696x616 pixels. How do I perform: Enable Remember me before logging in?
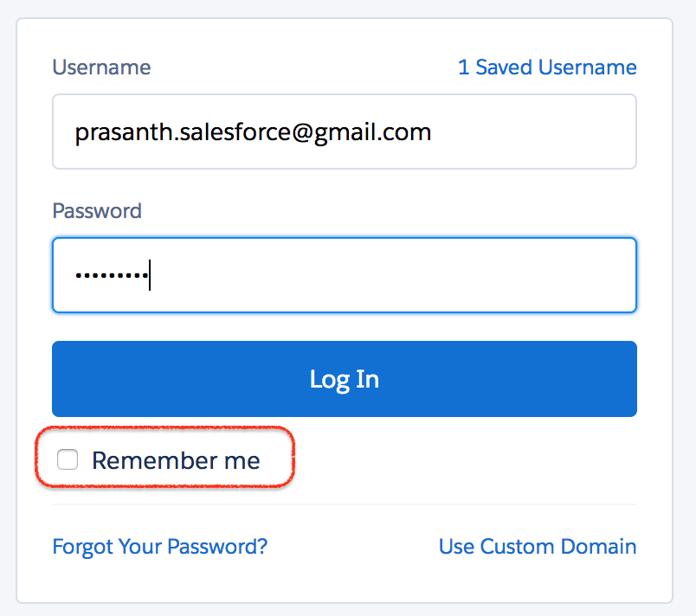[68, 459]
